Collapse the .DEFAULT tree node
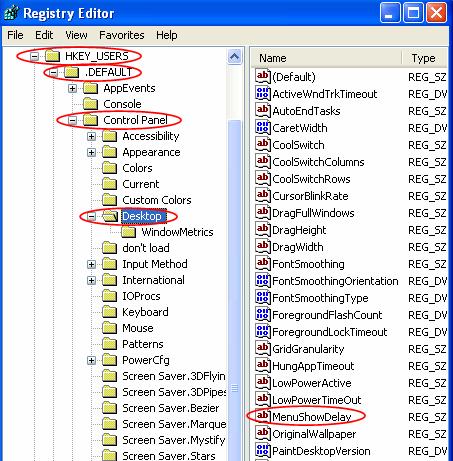 coord(53,72)
